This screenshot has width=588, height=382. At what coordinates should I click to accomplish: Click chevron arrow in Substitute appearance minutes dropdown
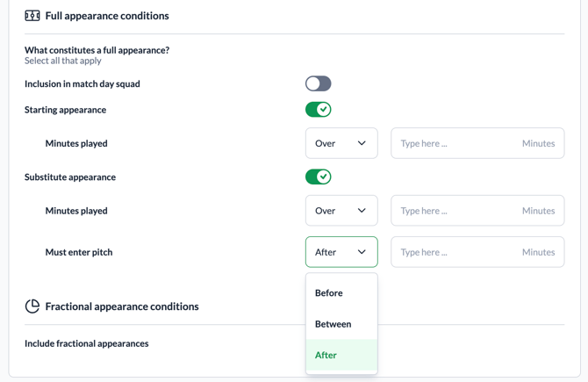point(362,211)
